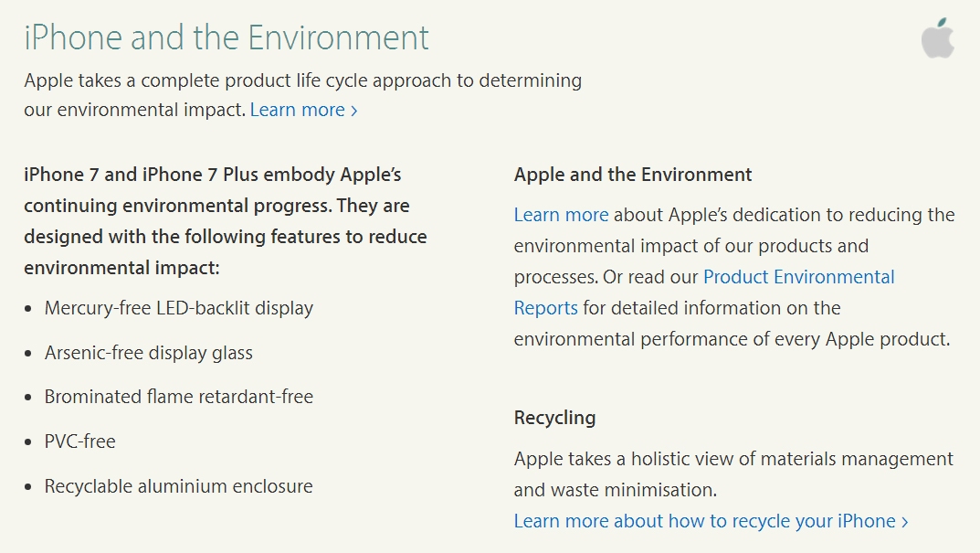The width and height of the screenshot is (980, 553).
Task: Click the bold iPhone 7 and iPhone 7 Plus paragraph
Action: click(x=225, y=221)
